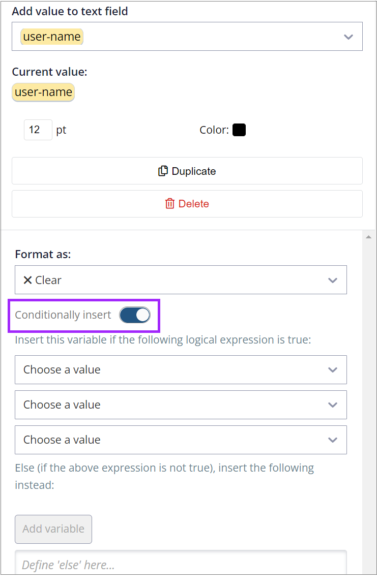The image size is (377, 588).
Task: Expand the Format as dropdown
Action: click(181, 280)
